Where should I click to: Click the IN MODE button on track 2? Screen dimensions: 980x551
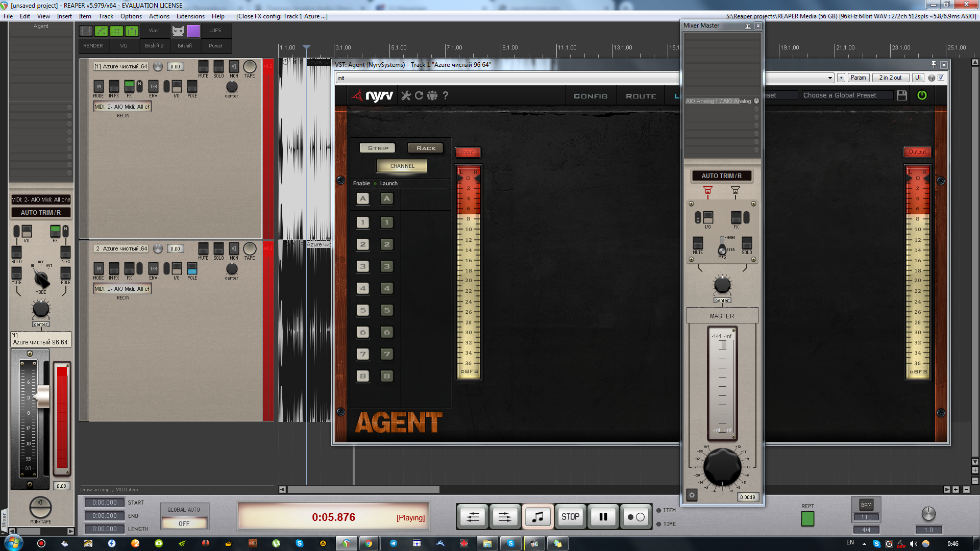tap(99, 268)
